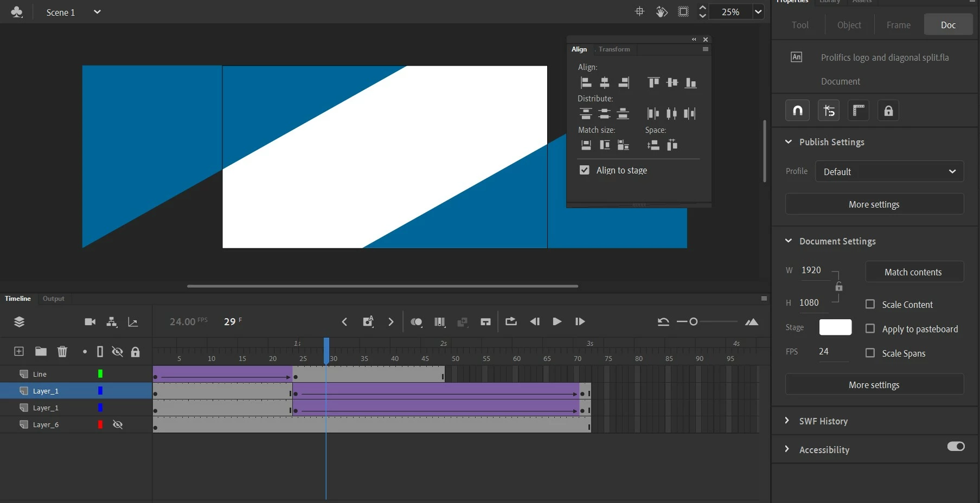This screenshot has height=503, width=980.
Task: Hide all layers using header eye icon
Action: 117,351
